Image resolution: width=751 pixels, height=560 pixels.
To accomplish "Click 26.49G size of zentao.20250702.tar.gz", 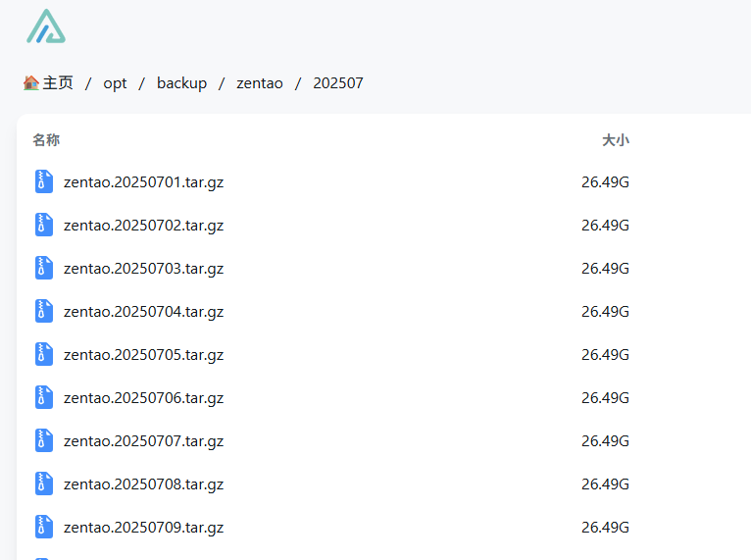I will (605, 226).
